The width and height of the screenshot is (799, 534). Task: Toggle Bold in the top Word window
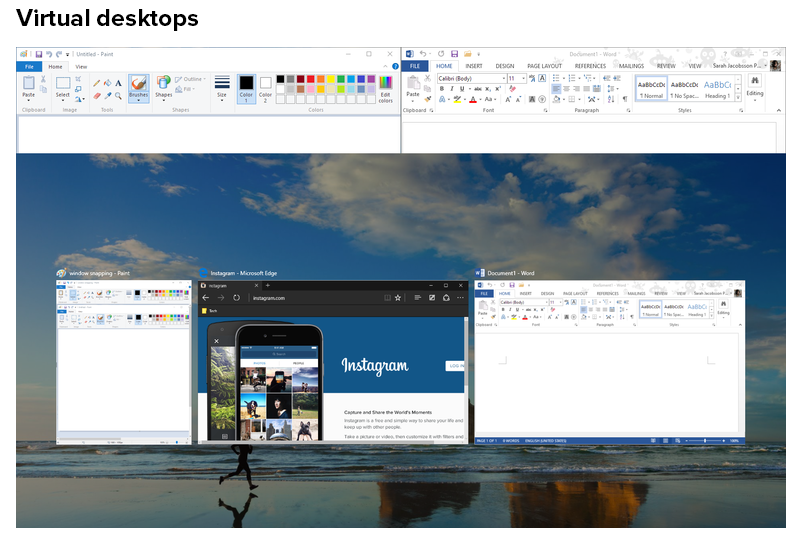pyautogui.click(x=442, y=89)
